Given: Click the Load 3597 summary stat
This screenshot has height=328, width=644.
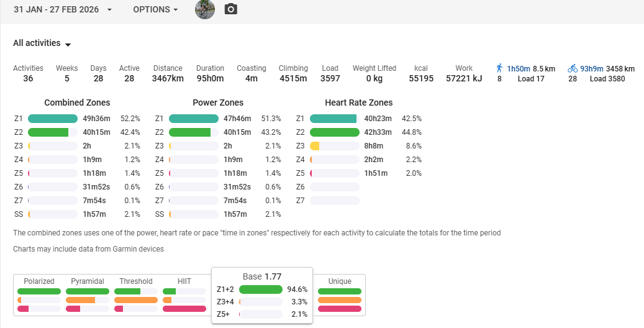Looking at the screenshot, I should [330, 73].
